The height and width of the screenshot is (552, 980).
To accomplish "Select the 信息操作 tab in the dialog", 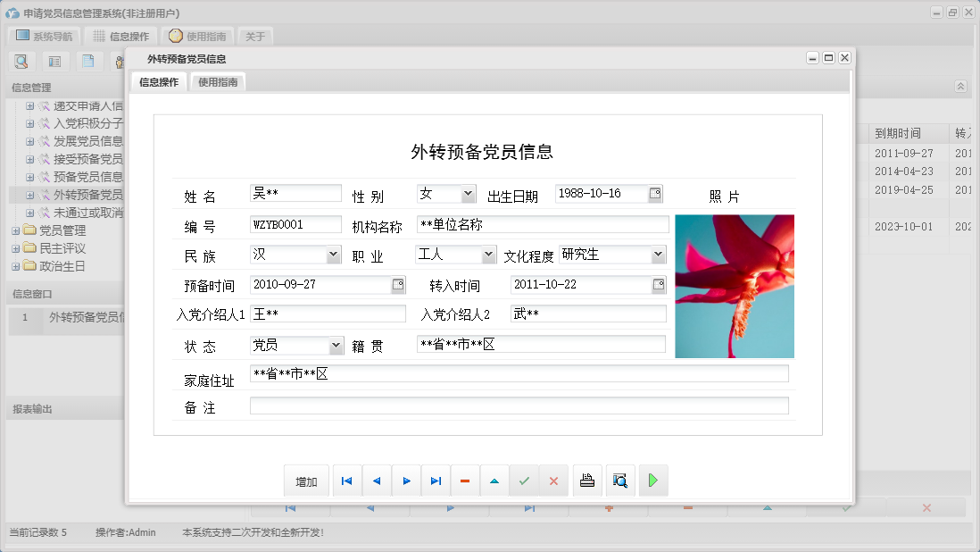I will click(159, 82).
